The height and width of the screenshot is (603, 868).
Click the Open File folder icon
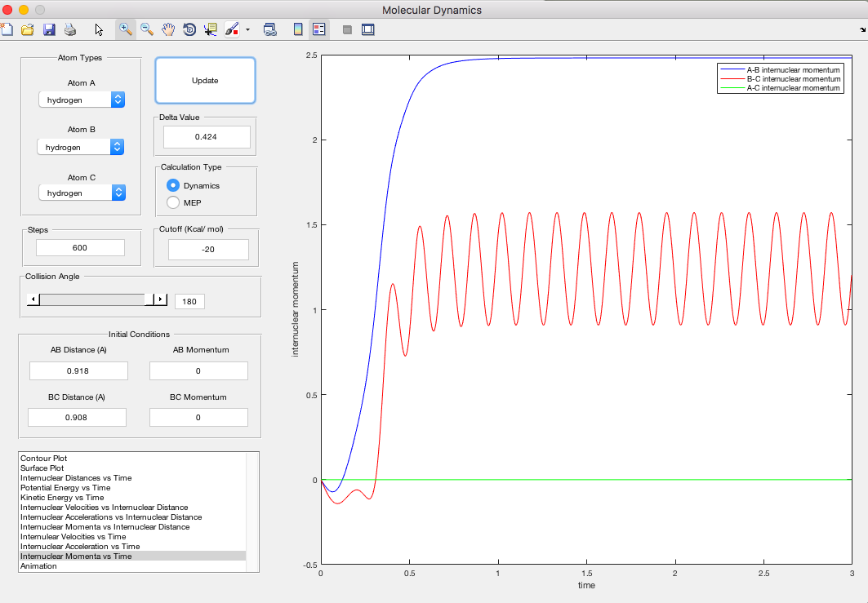tap(28, 29)
